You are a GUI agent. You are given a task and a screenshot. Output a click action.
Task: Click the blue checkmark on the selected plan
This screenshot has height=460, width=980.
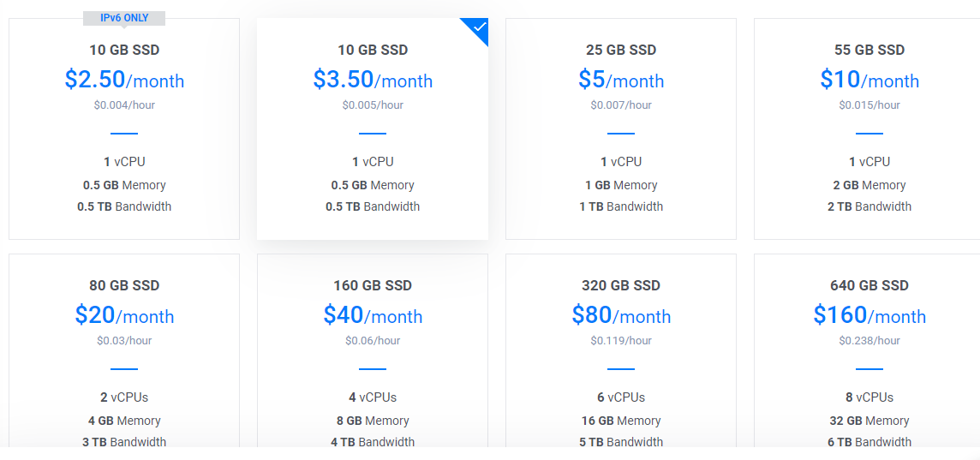(479, 27)
